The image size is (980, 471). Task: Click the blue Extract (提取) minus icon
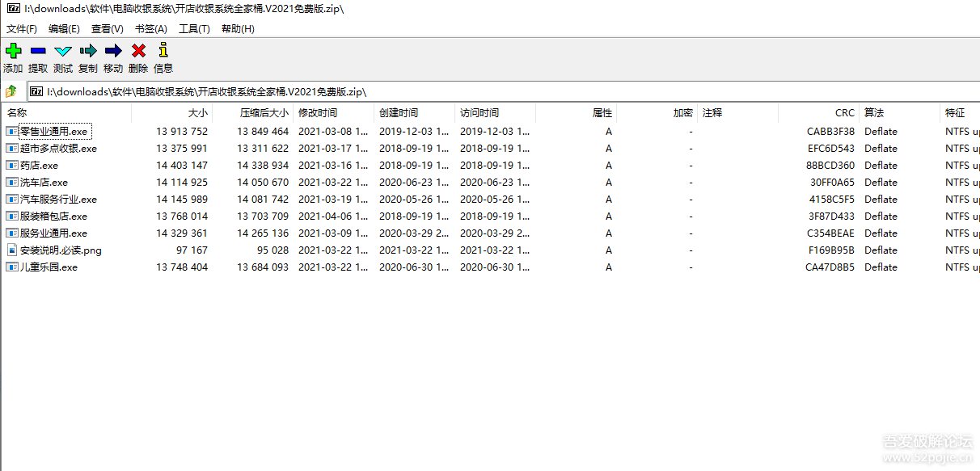coord(38,51)
